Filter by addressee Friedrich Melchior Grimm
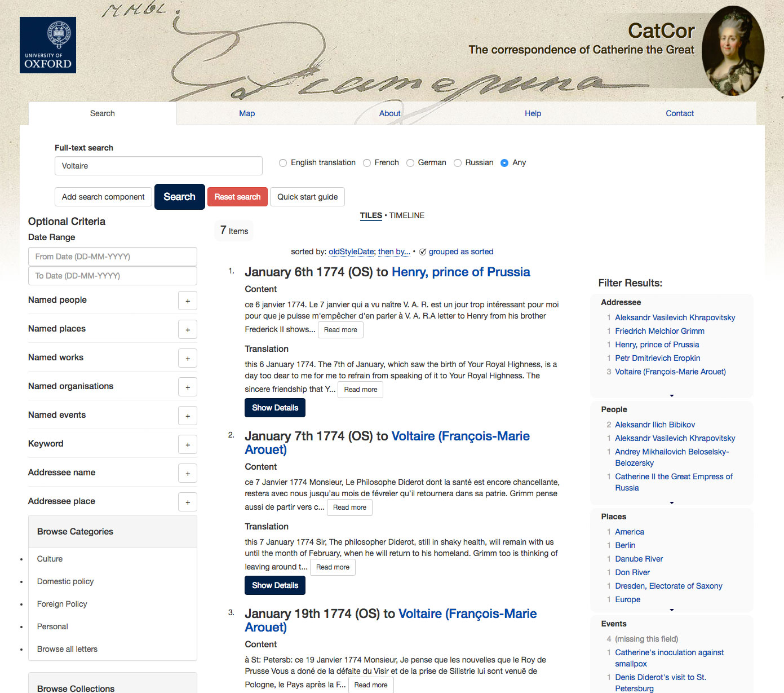784x693 pixels. click(659, 331)
